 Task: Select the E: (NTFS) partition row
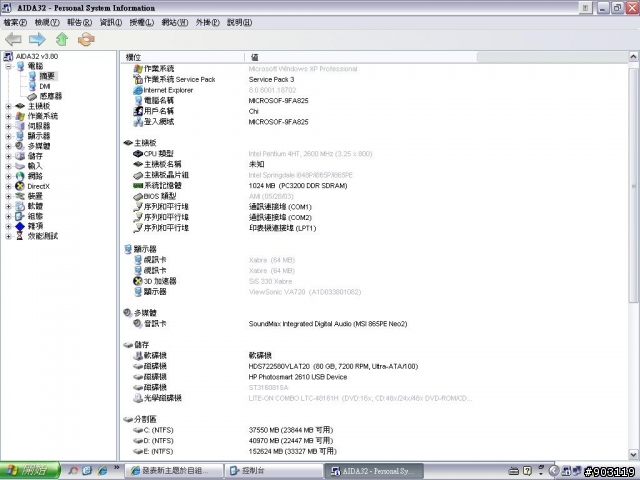[158, 451]
